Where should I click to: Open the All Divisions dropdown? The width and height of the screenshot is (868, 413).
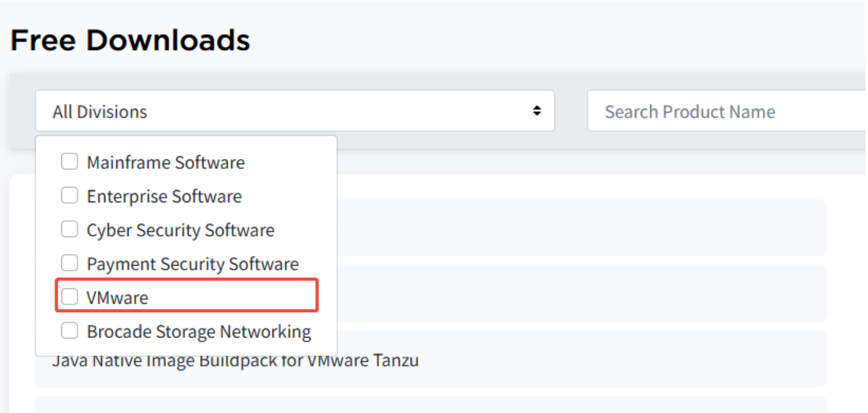coord(294,111)
